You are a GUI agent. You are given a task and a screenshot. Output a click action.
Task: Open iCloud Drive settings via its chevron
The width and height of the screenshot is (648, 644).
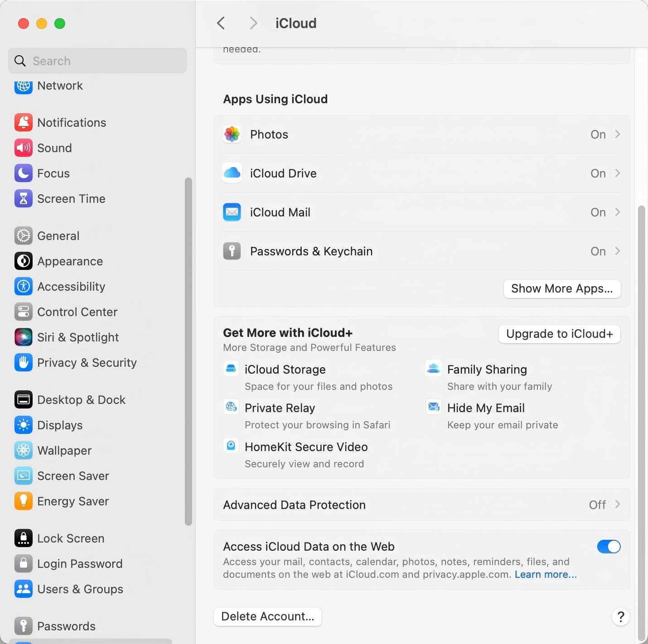pyautogui.click(x=617, y=173)
